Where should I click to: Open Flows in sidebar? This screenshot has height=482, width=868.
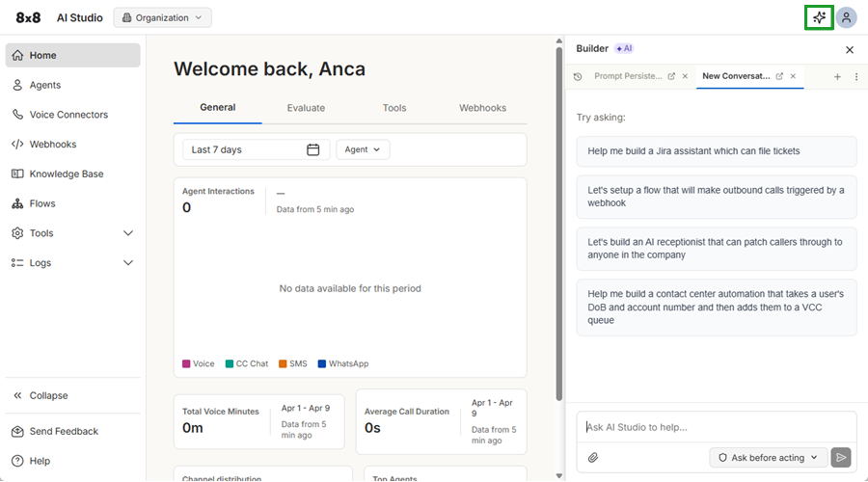[72, 203]
